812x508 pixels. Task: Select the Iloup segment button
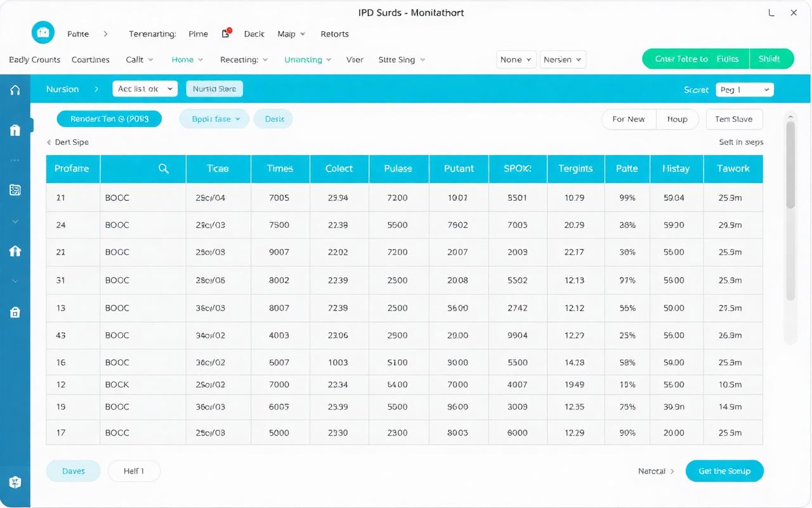click(x=678, y=119)
